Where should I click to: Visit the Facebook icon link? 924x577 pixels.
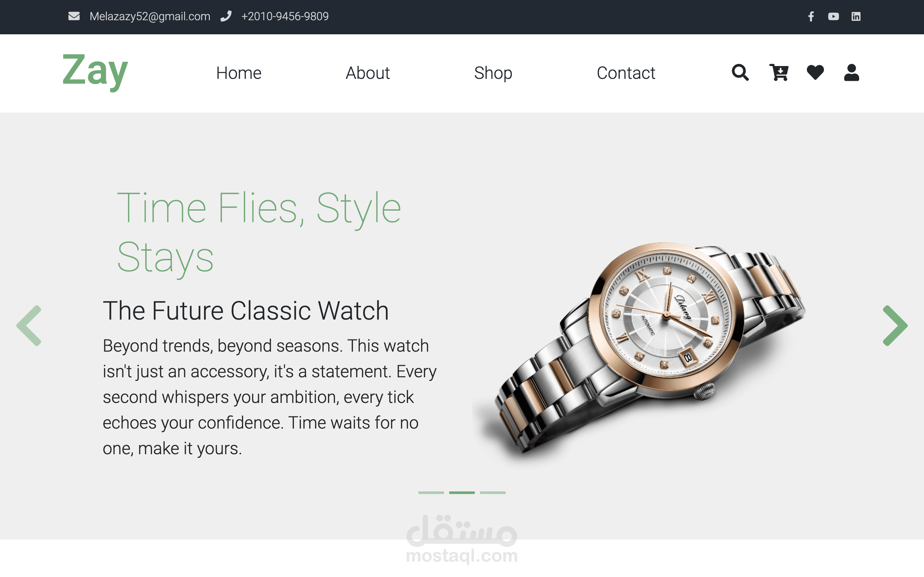pos(811,16)
